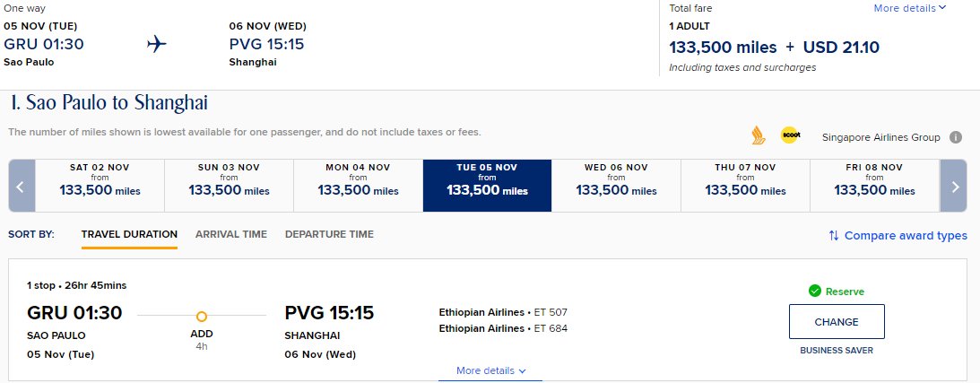Choose WED 06 NOV fare date
This screenshot has width=980, height=383.
(616, 187)
